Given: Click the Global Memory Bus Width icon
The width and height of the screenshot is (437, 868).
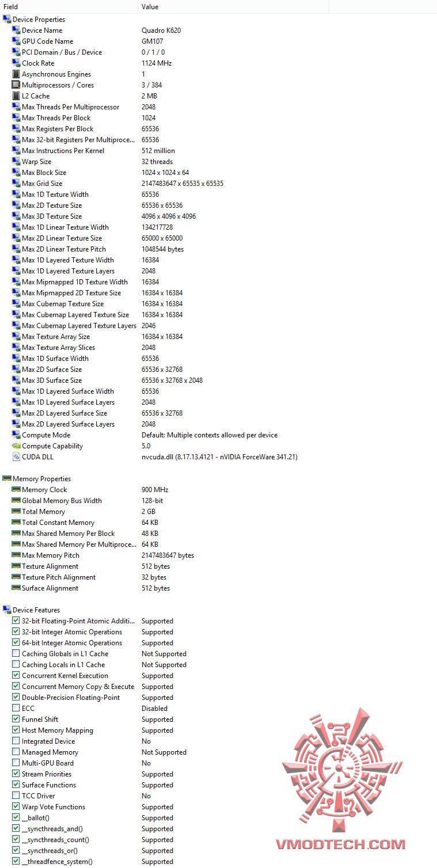Looking at the screenshot, I should 16,500.
